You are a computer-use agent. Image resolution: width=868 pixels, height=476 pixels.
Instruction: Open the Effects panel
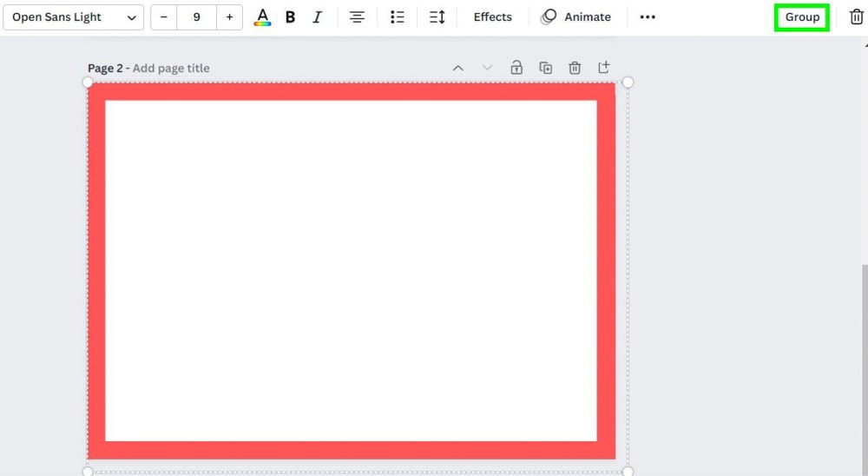tap(492, 17)
